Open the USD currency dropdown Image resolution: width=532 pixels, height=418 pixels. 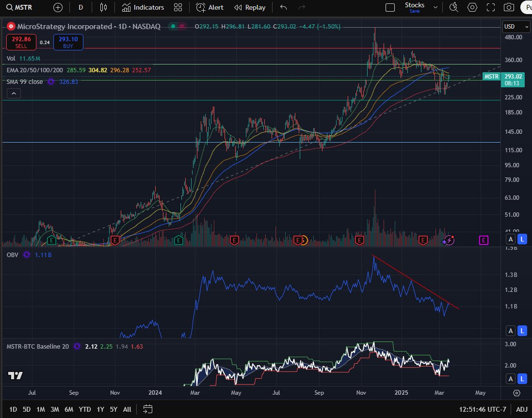516,27
